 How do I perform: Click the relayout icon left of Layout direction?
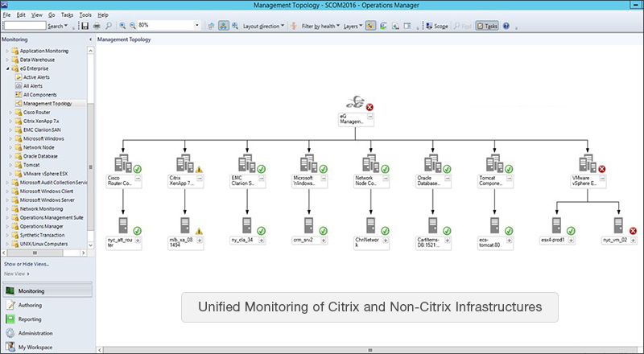click(211, 26)
